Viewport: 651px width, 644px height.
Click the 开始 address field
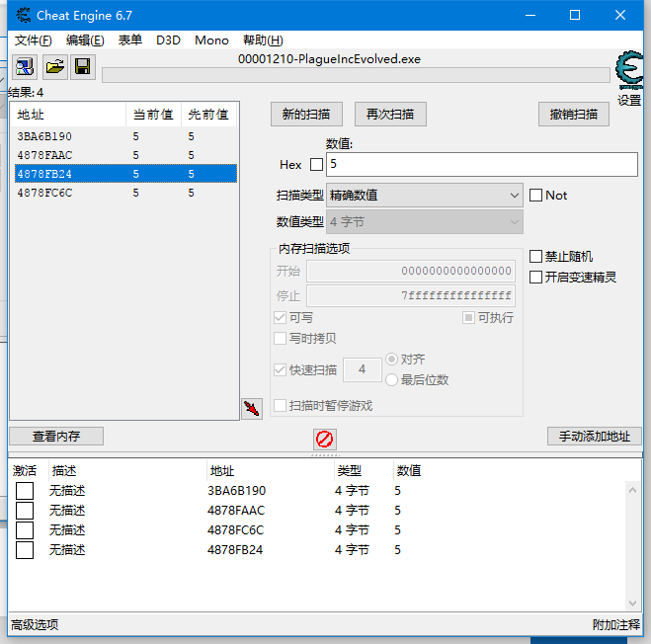click(x=411, y=272)
